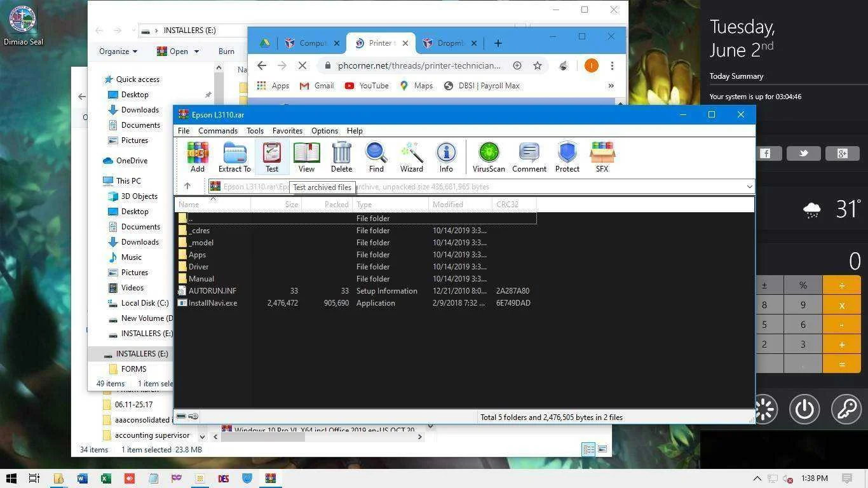This screenshot has width=868, height=488.
Task: Open YouTube bookmark in Chrome
Action: pos(367,86)
